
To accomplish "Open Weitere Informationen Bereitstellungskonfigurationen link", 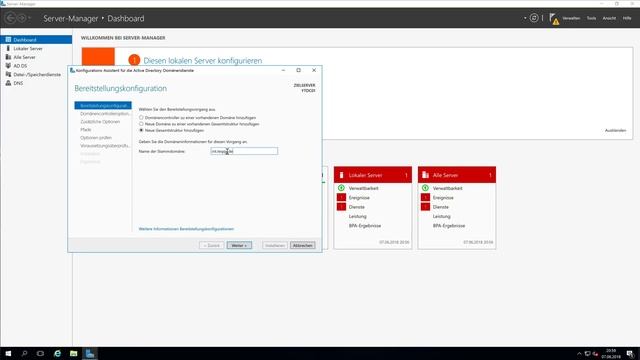I will (x=186, y=229).
